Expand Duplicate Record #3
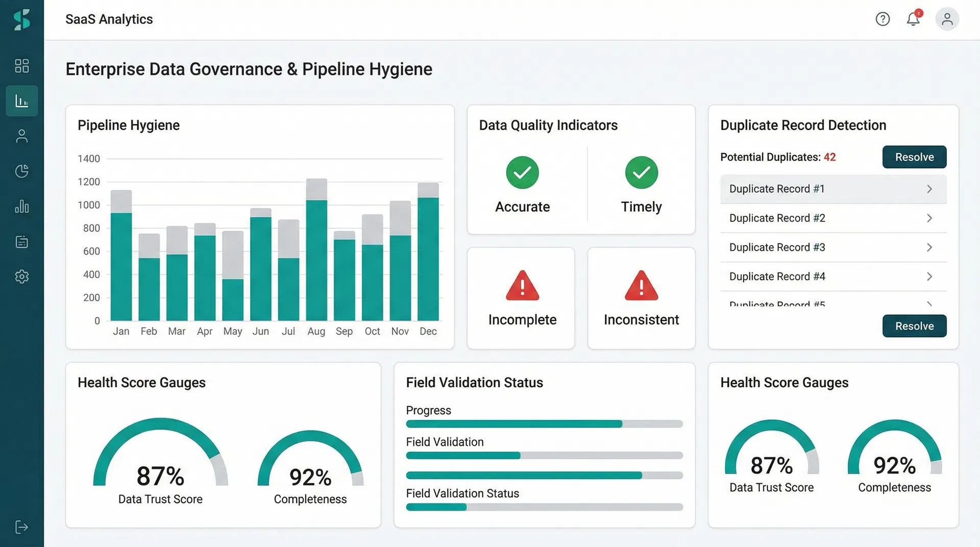Image resolution: width=980 pixels, height=547 pixels. [x=832, y=247]
